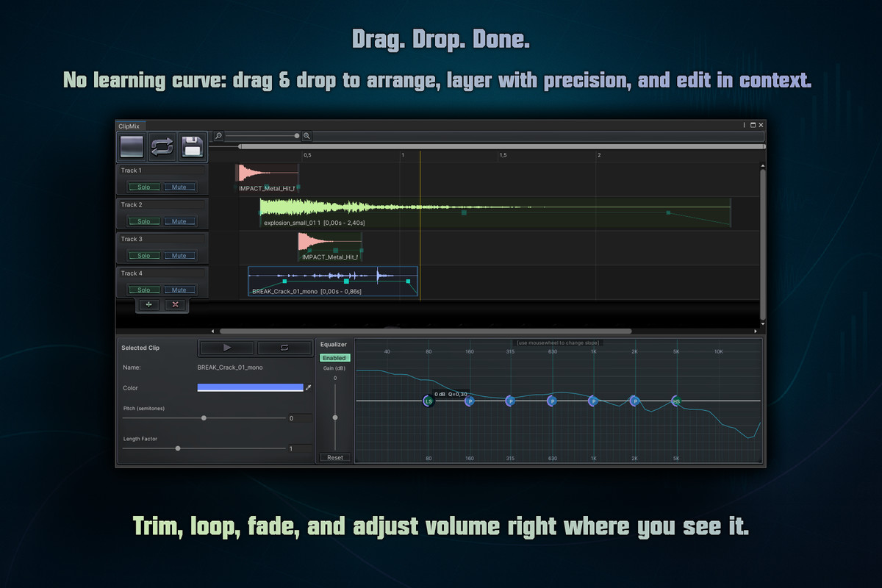Toggle looping via the repeat arrows toolbar icon
The height and width of the screenshot is (588, 882).
pos(162,146)
